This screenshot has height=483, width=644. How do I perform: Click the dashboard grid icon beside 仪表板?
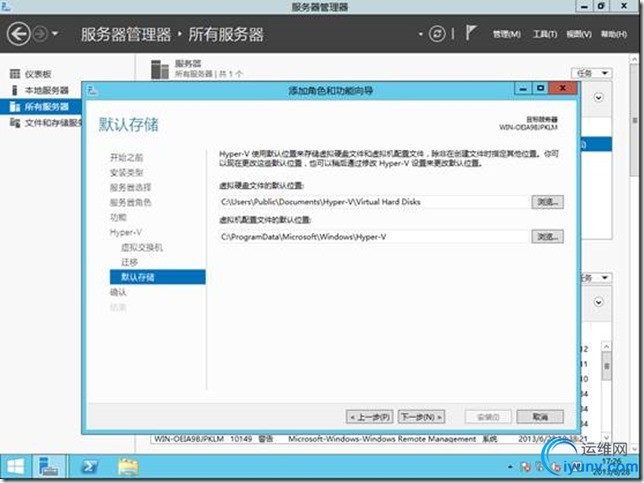pos(15,74)
